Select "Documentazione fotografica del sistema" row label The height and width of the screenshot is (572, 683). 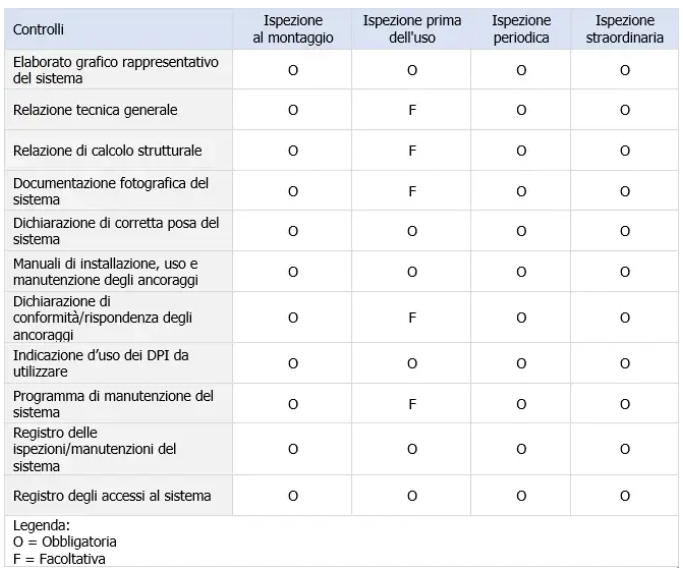click(x=110, y=191)
